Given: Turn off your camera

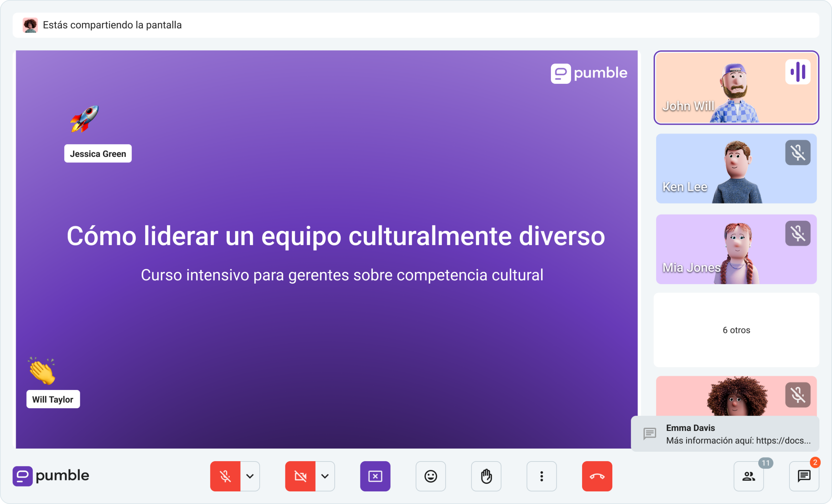Looking at the screenshot, I should [300, 476].
